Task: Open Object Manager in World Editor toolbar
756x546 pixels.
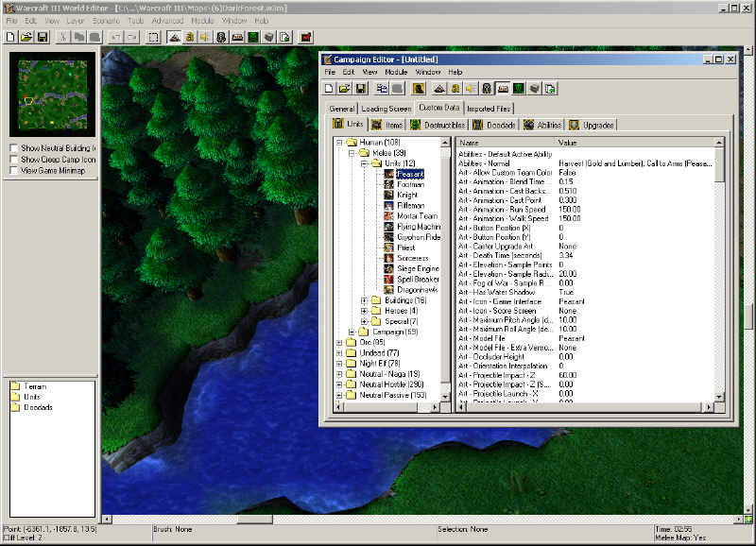Action: 269,37
